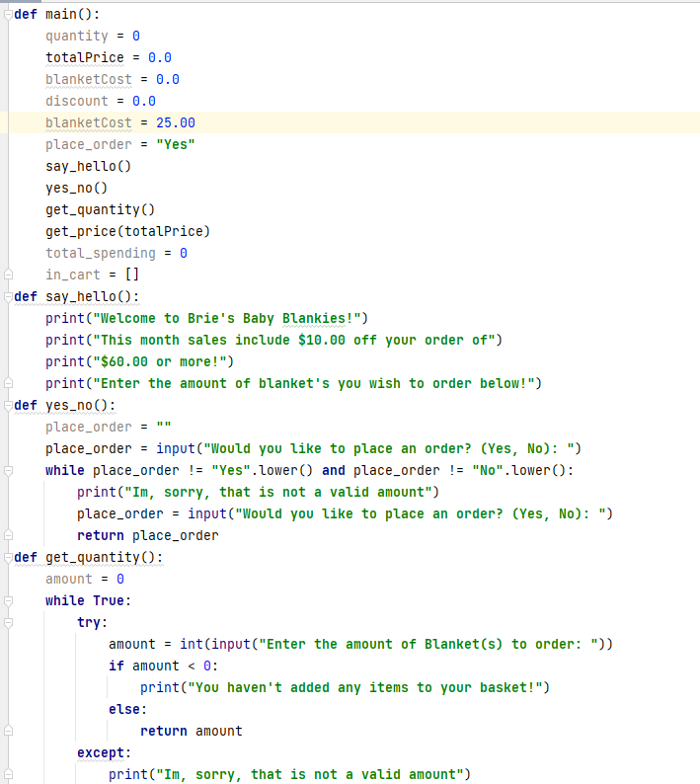700x784 pixels.
Task: Click the yes_no() call in main
Action: (x=76, y=188)
